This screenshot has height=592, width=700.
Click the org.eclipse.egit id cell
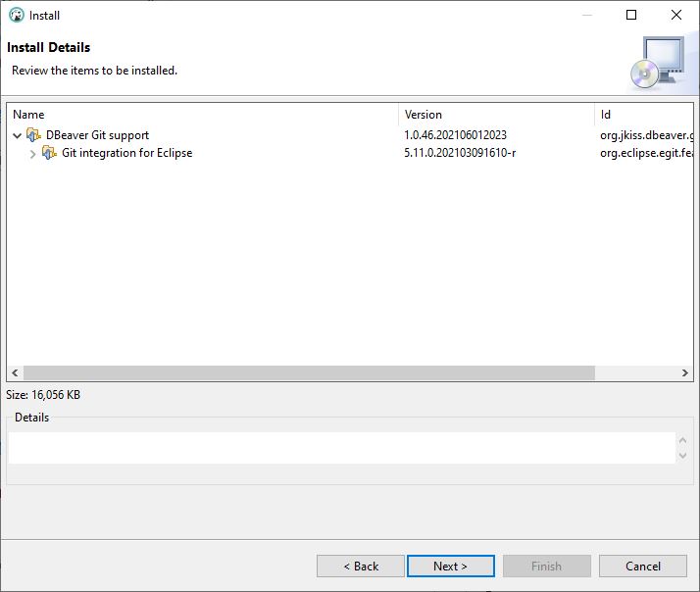(646, 153)
